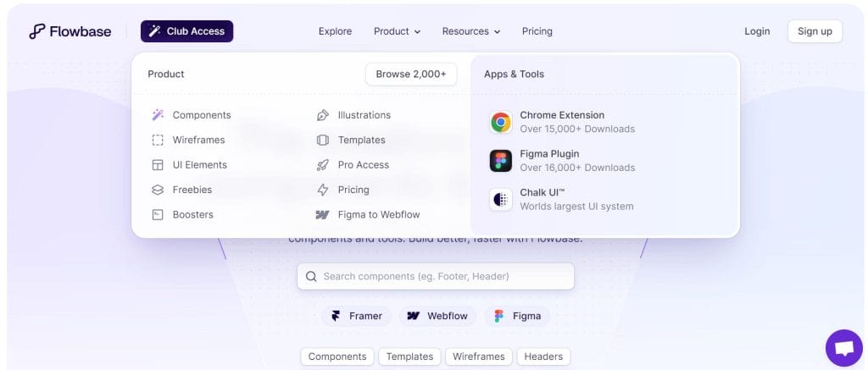Select Pro Access menu entry
Viewport: 868px width, 370px height.
click(x=364, y=165)
